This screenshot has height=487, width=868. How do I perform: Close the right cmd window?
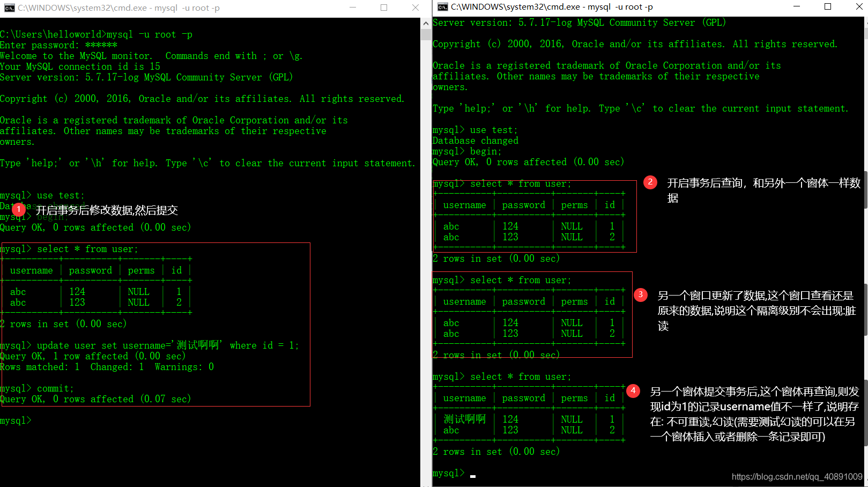coord(859,7)
